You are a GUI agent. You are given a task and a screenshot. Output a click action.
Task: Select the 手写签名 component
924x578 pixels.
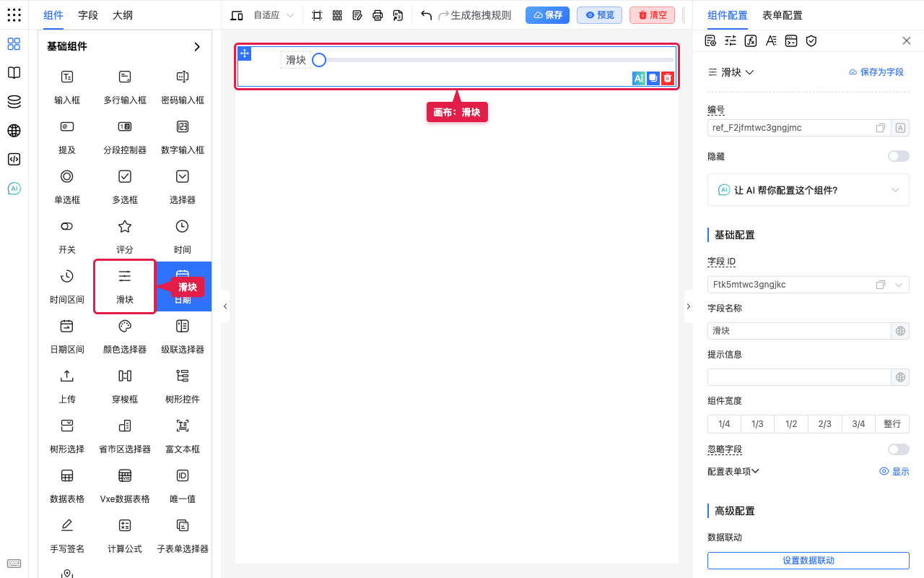(x=67, y=536)
